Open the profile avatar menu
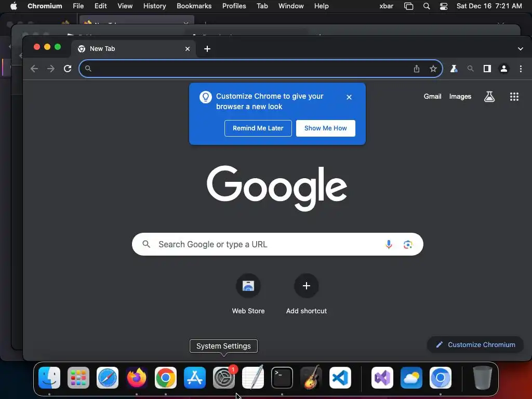 504,69
